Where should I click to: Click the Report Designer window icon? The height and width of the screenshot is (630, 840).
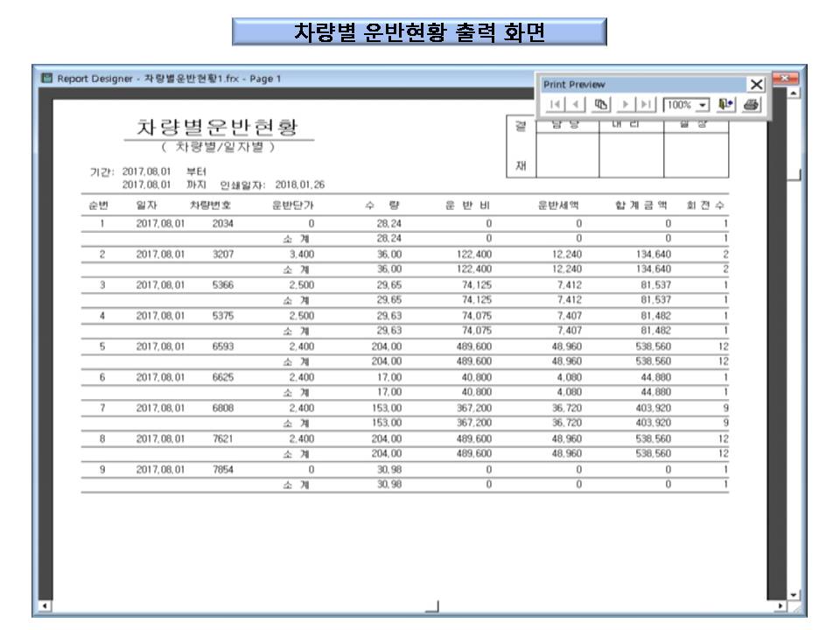[x=46, y=78]
